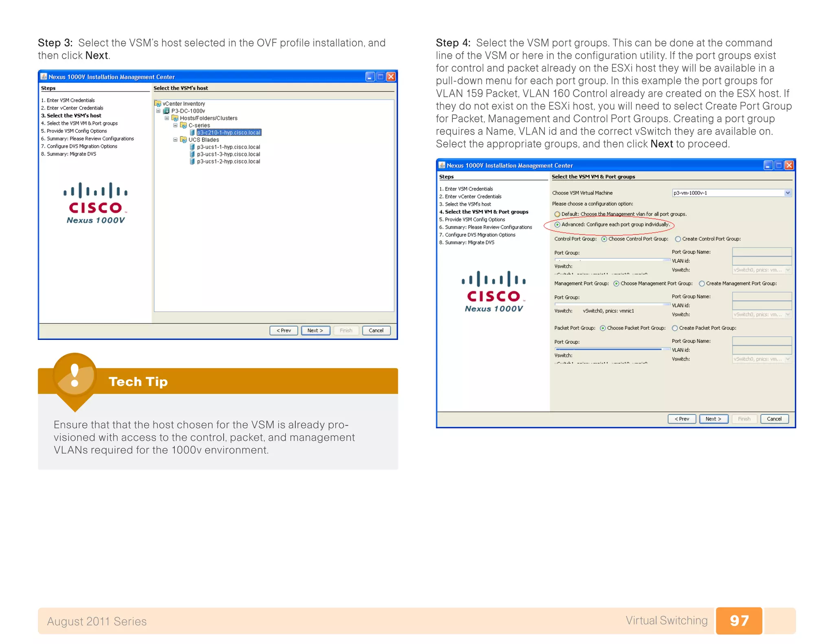Screen dimensions: 834x644
Task: Select Create Packet Port Group radio
Action: [x=675, y=328]
